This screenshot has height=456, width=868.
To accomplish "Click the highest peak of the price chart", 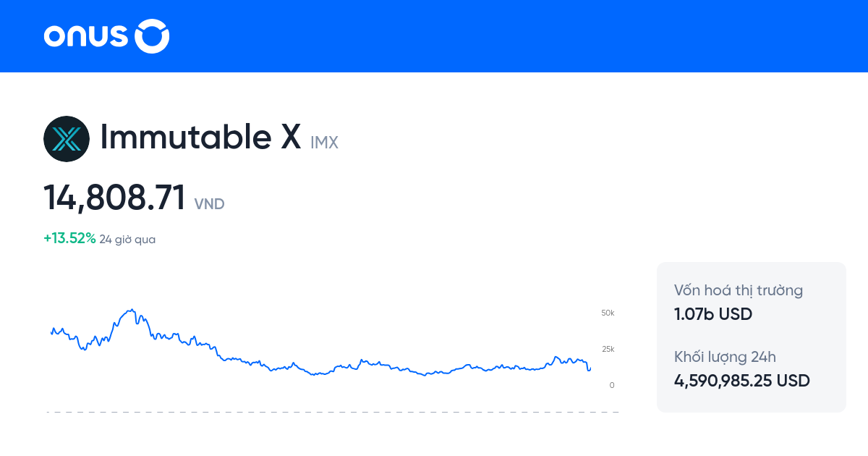I will 132,310.
